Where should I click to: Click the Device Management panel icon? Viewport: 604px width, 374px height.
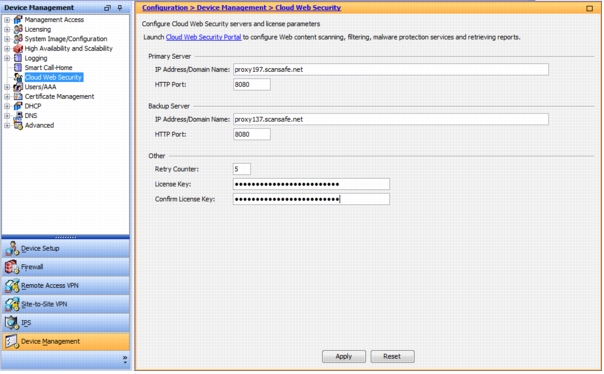pyautogui.click(x=12, y=341)
